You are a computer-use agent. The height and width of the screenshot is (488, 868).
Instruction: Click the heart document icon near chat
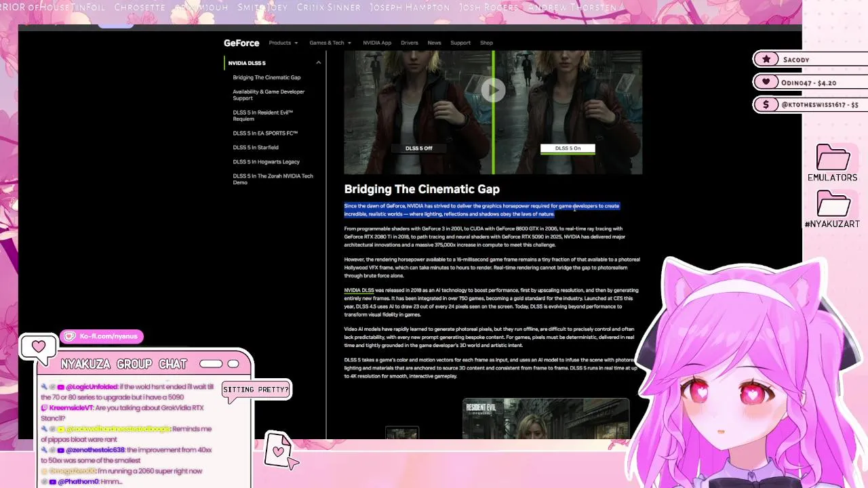(x=278, y=449)
